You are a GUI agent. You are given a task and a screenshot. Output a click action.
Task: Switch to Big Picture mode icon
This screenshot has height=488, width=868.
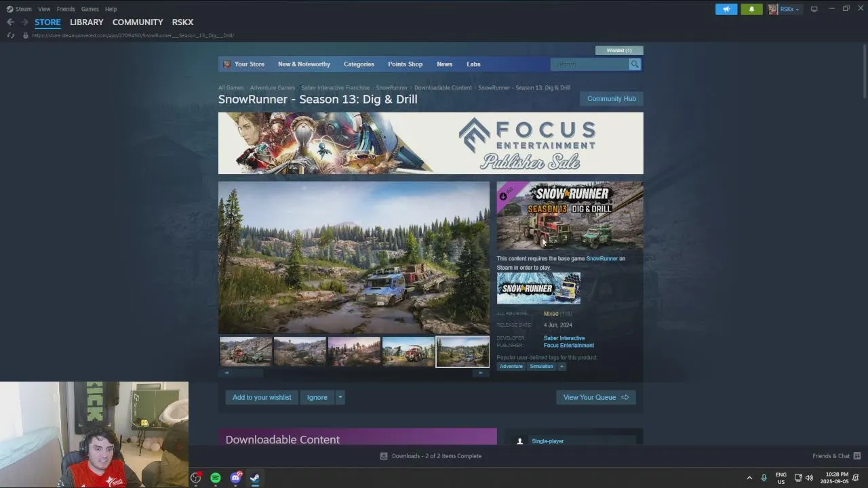pos(814,9)
